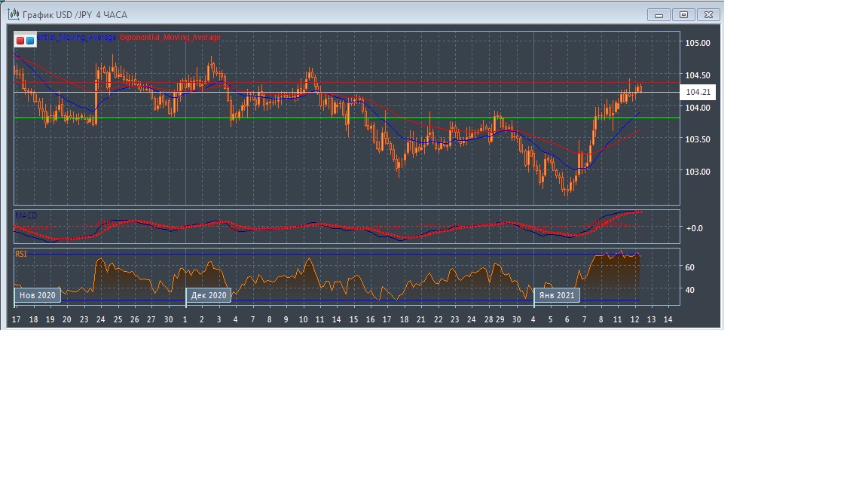The image size is (868, 488).
Task: Click the 104.21 current price tag
Action: pos(698,93)
